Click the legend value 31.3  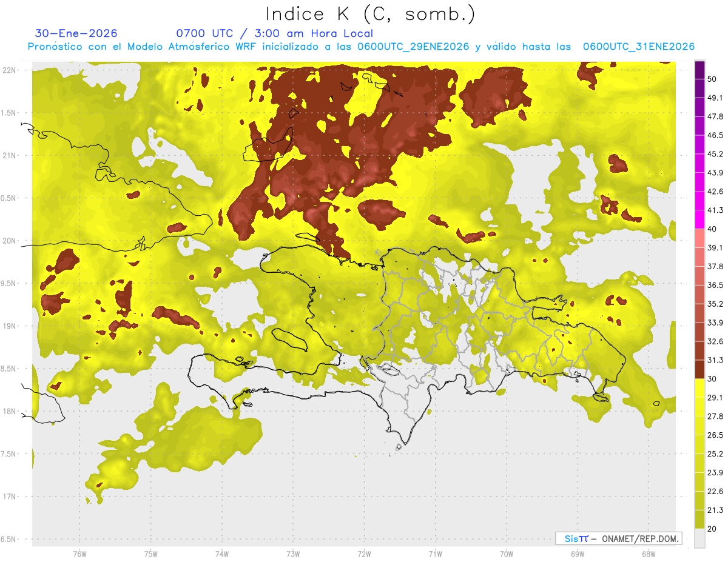pos(715,361)
